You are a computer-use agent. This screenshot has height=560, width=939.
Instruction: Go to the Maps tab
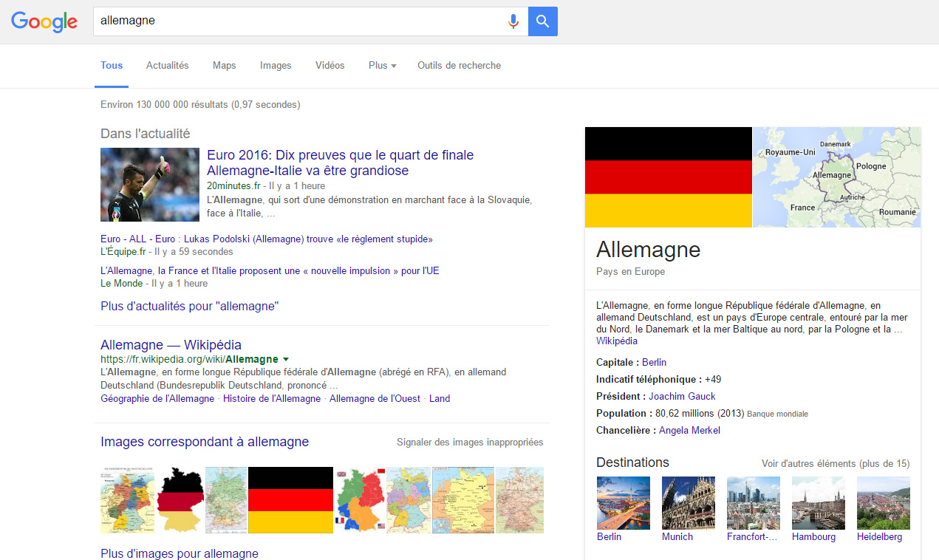point(225,66)
